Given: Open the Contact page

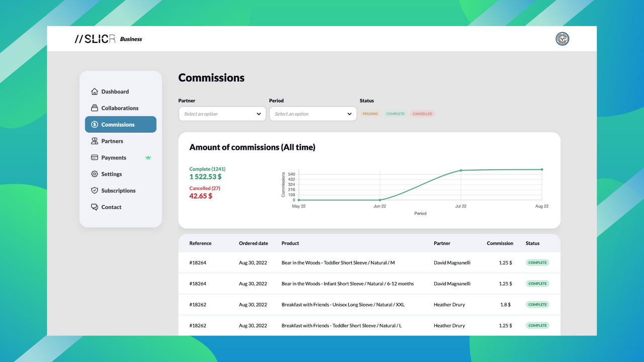Looking at the screenshot, I should coord(121,207).
